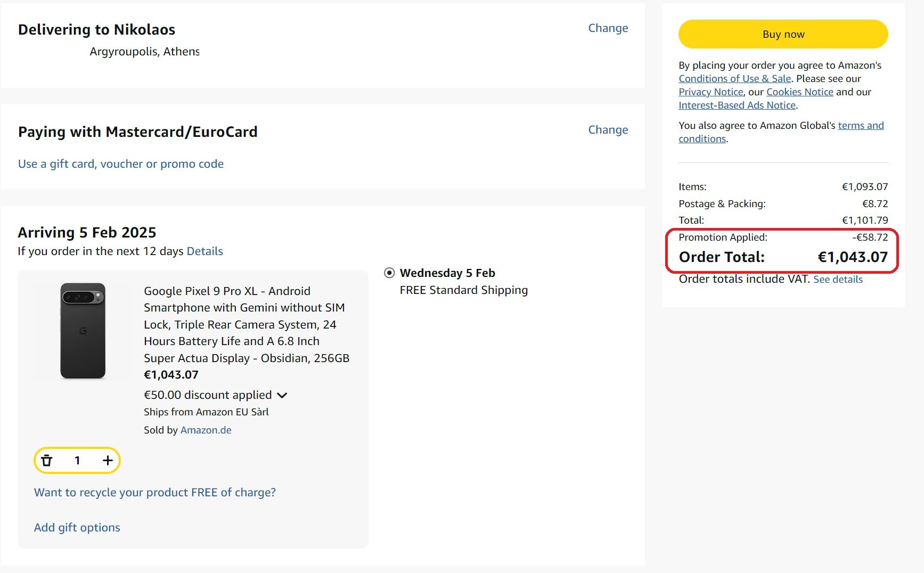Click the Argyroupolis, Athens address text

144,52
